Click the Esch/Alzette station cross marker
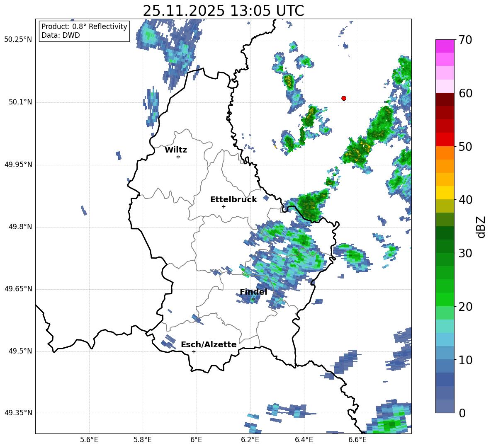The height and width of the screenshot is (448, 491). tap(194, 351)
